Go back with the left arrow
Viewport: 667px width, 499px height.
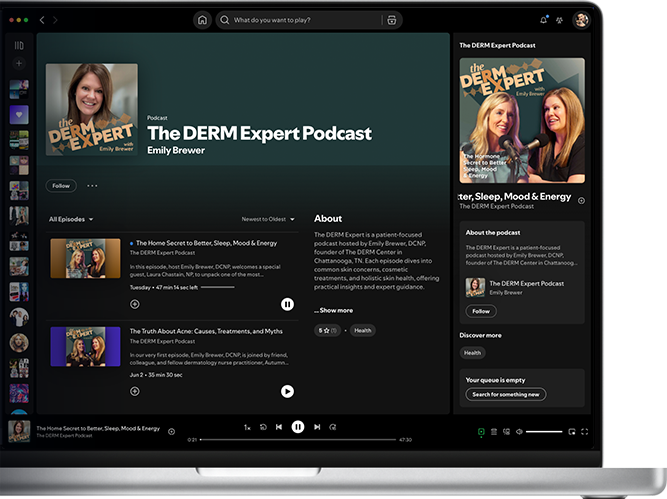pos(42,20)
